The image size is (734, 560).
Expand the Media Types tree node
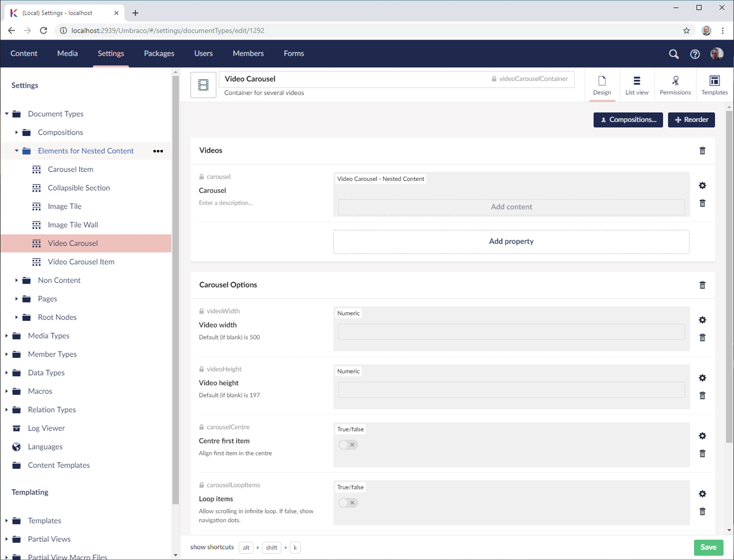click(x=6, y=336)
